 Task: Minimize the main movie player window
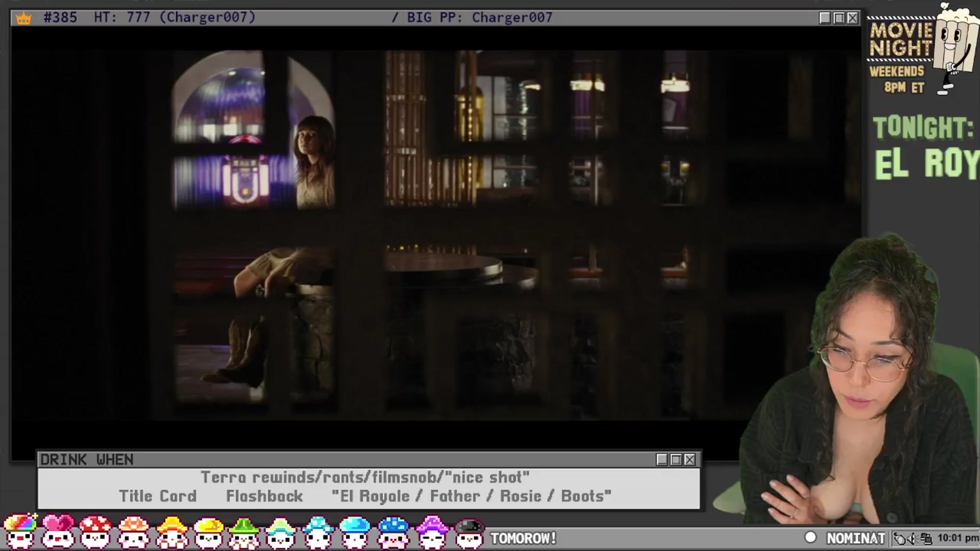pyautogui.click(x=825, y=18)
